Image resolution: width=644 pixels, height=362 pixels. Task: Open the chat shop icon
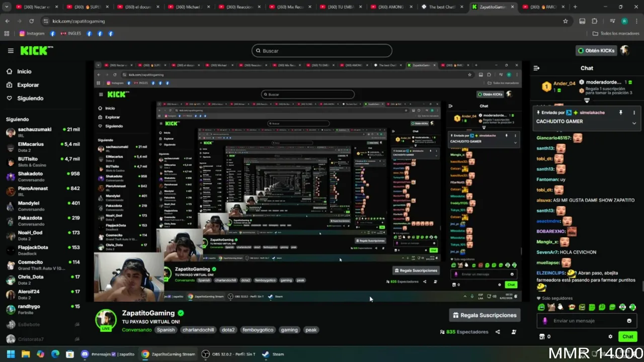[541, 336]
